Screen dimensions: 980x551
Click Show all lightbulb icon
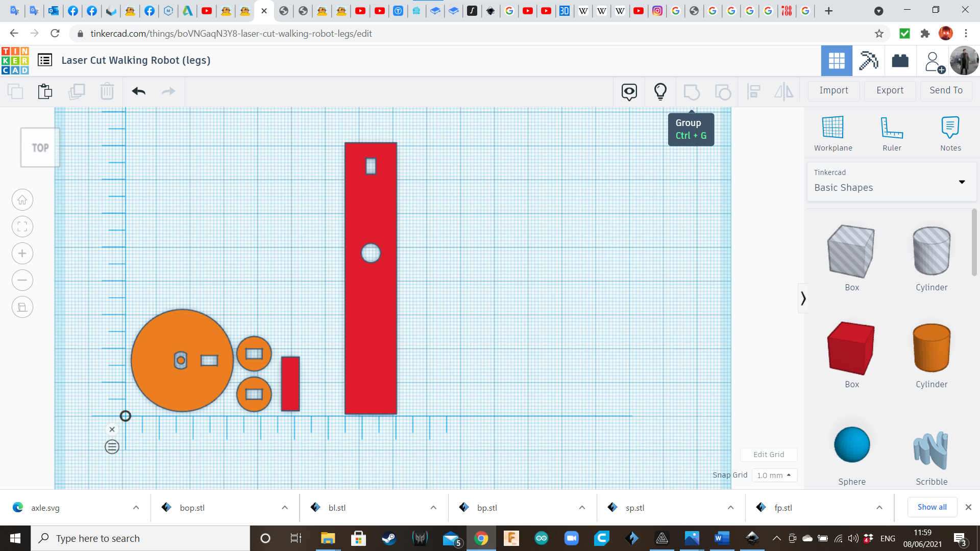(x=660, y=91)
